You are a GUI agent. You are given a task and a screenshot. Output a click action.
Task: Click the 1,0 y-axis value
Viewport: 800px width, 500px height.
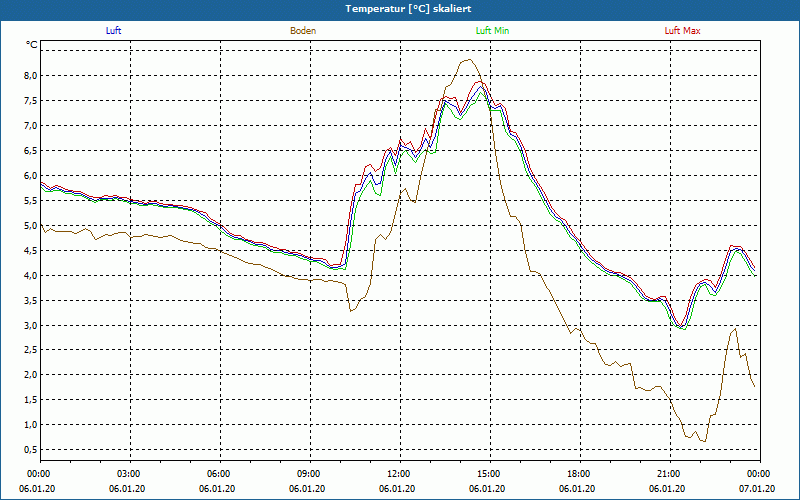pyautogui.click(x=31, y=425)
